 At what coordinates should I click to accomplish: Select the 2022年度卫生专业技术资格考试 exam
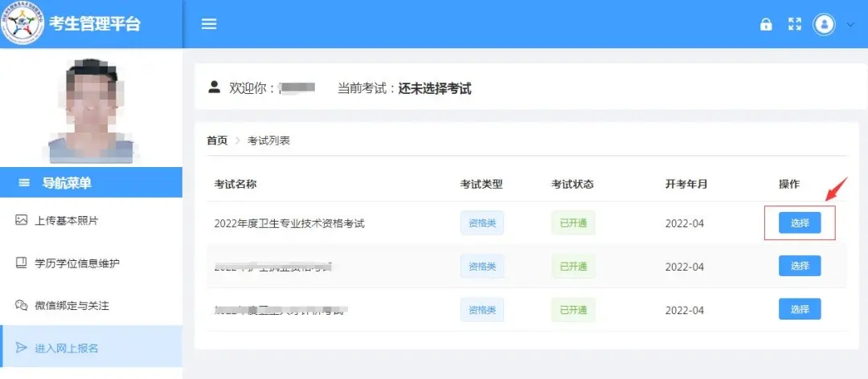coord(800,223)
